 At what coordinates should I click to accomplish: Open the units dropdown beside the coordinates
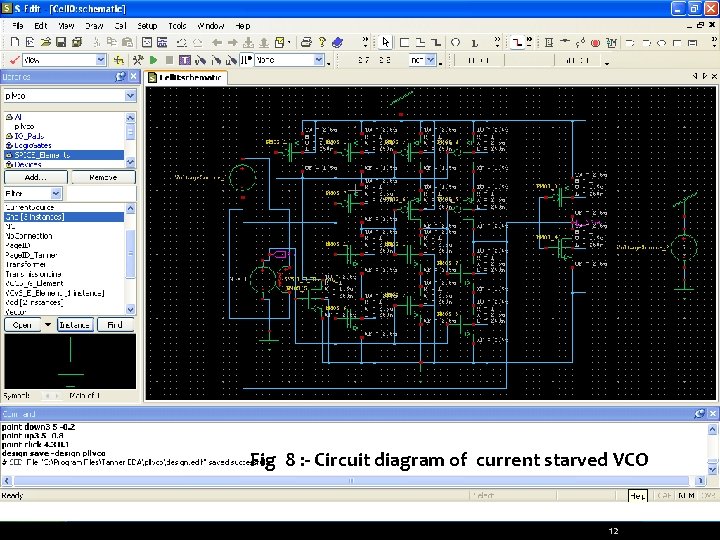coord(430,60)
